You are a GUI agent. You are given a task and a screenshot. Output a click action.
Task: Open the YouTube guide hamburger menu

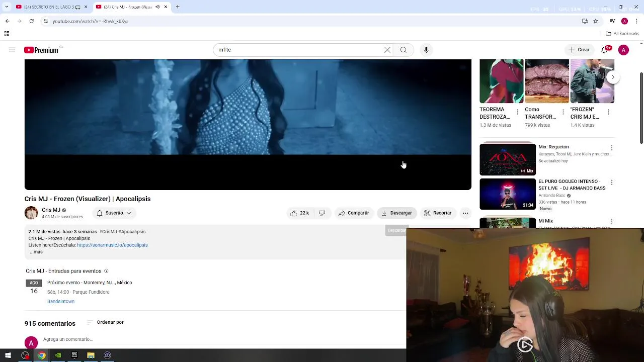click(12, 50)
